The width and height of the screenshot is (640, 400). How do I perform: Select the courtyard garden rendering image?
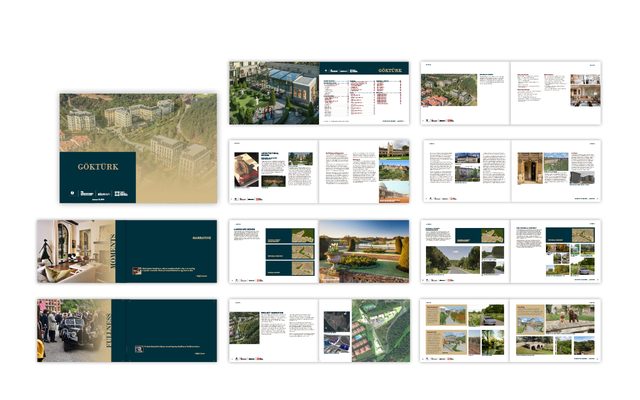(274, 93)
